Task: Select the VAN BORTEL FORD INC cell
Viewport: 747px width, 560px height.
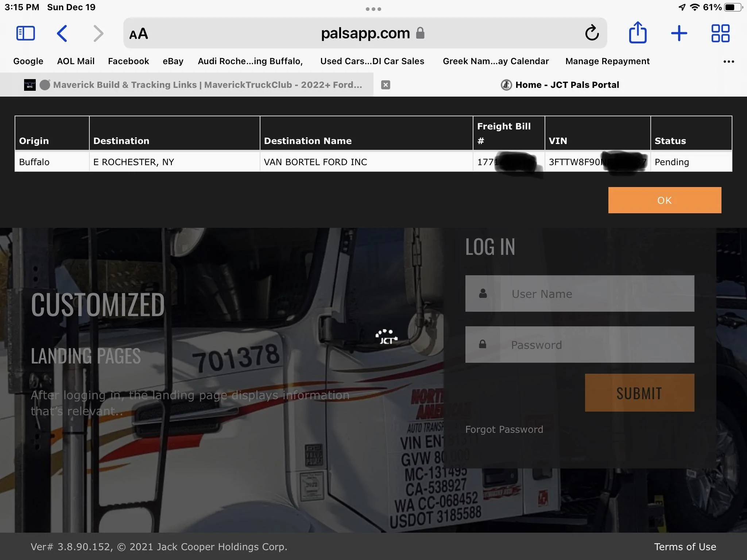Action: pos(366,162)
